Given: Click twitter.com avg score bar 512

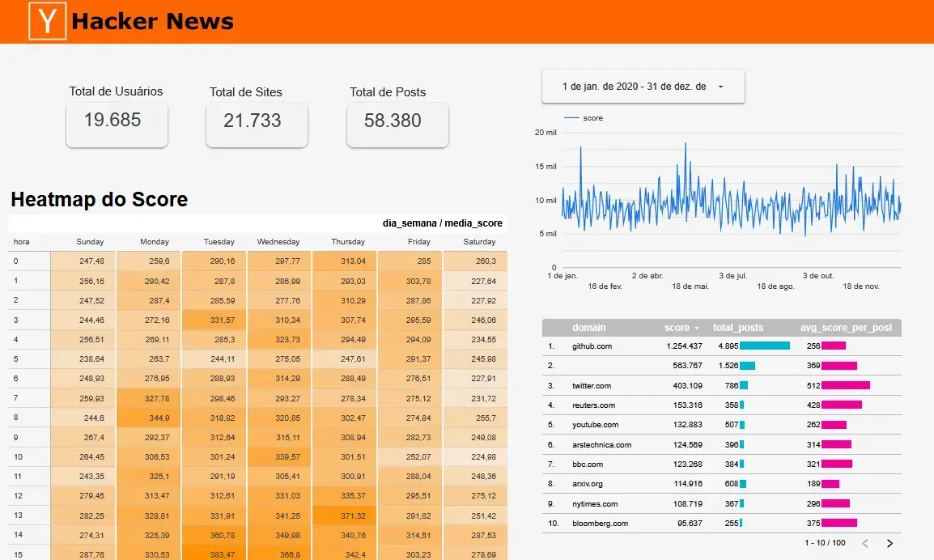Looking at the screenshot, I should pos(846,385).
